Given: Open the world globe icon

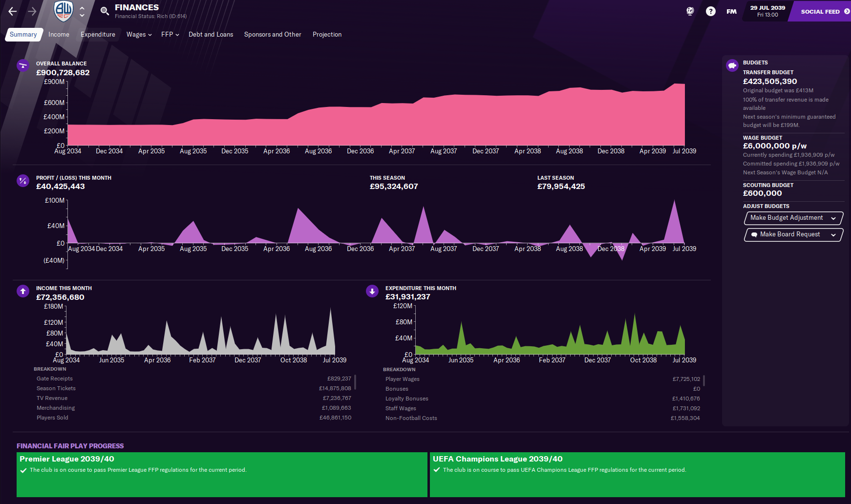Looking at the screenshot, I should tap(690, 11).
